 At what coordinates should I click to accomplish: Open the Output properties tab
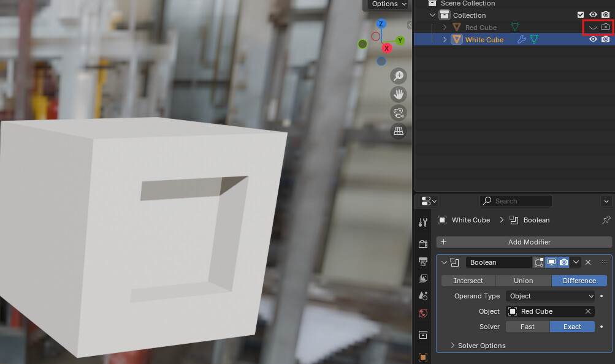[423, 262]
